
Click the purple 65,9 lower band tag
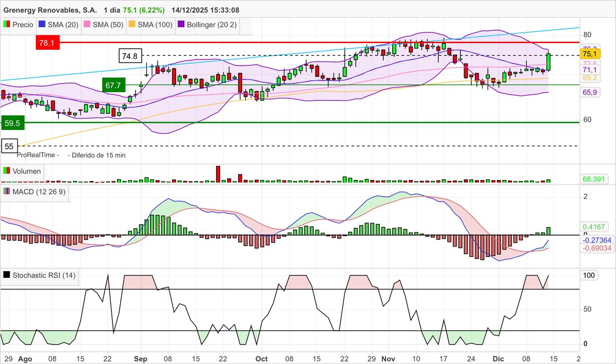[589, 92]
